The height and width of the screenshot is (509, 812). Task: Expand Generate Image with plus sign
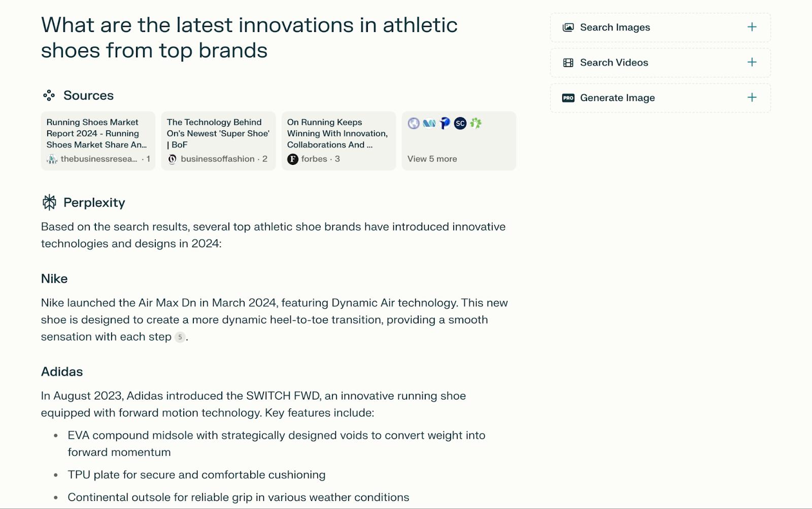[x=752, y=97]
